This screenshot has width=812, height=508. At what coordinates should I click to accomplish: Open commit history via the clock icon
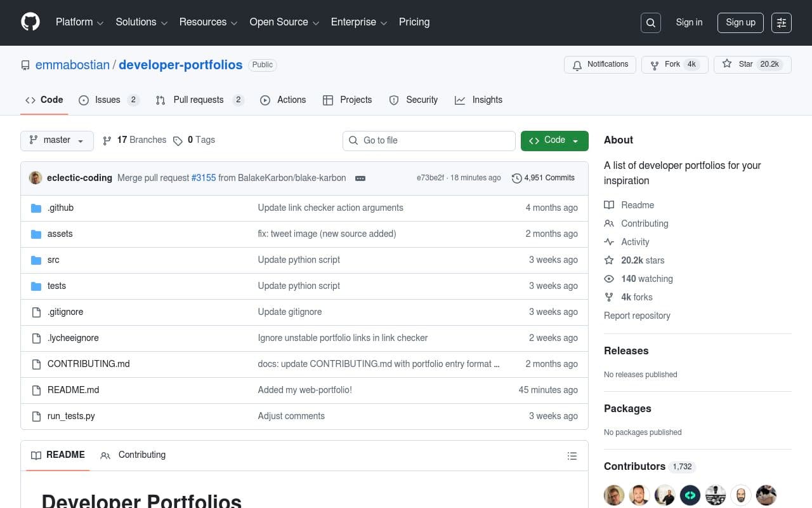click(517, 178)
